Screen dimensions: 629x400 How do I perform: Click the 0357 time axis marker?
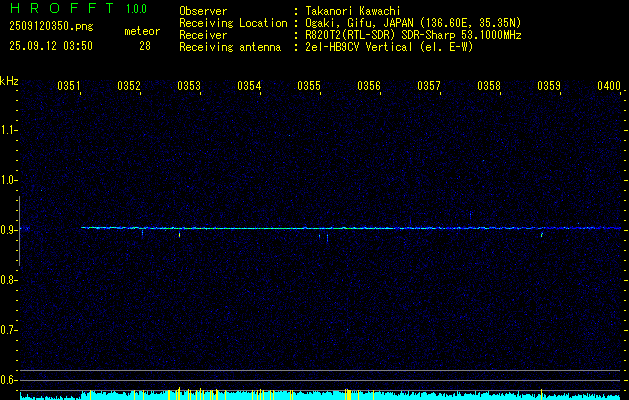click(x=429, y=85)
